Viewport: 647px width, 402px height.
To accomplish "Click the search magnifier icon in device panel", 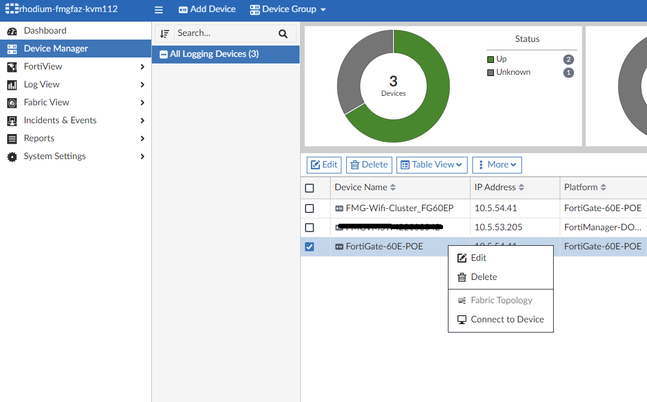I will click(x=283, y=33).
